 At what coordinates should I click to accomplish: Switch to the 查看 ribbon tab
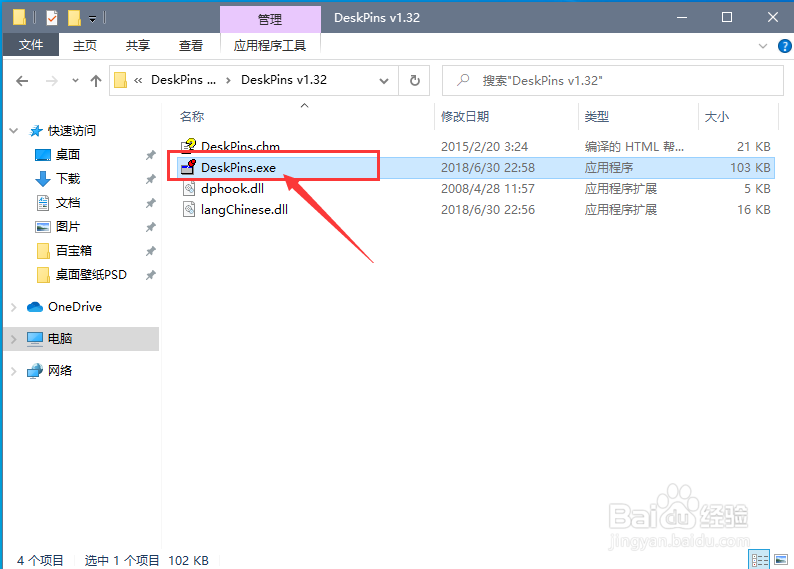[x=191, y=45]
